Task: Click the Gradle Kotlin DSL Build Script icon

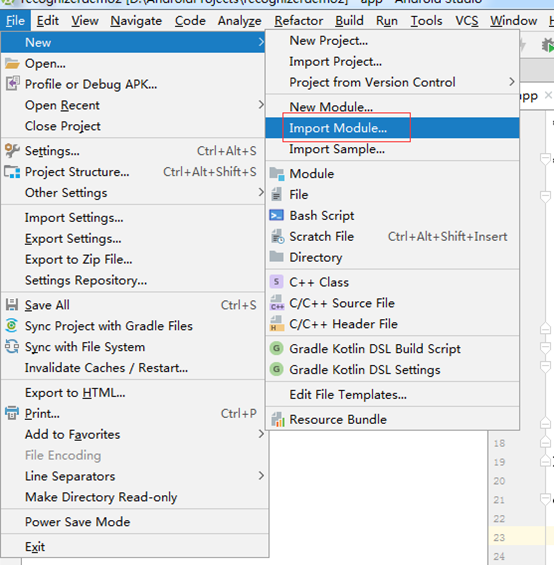Action: pyautogui.click(x=276, y=348)
